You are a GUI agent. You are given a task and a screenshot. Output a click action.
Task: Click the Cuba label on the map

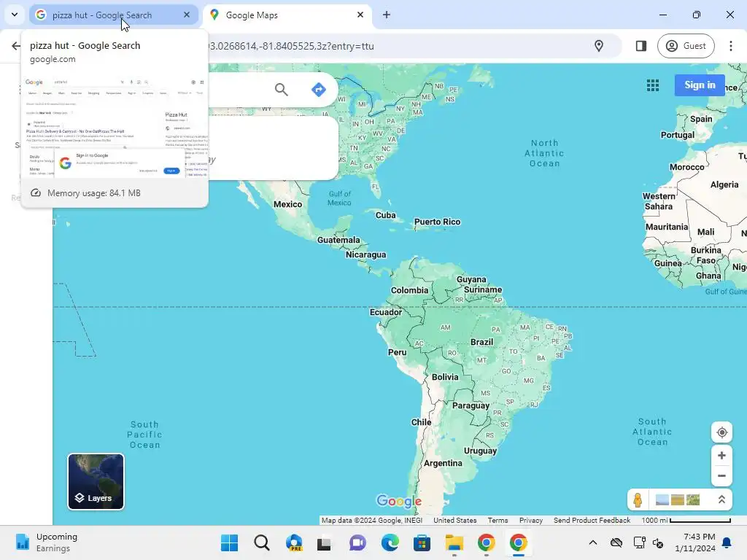coord(385,215)
